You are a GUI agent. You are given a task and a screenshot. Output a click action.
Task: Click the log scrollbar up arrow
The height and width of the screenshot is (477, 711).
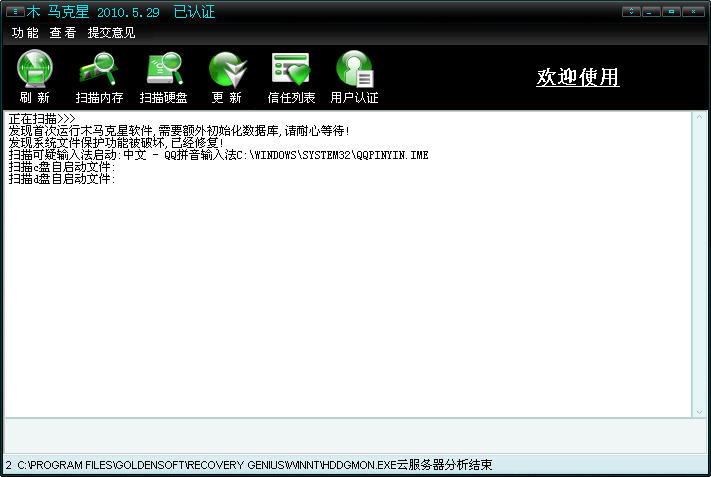point(699,117)
